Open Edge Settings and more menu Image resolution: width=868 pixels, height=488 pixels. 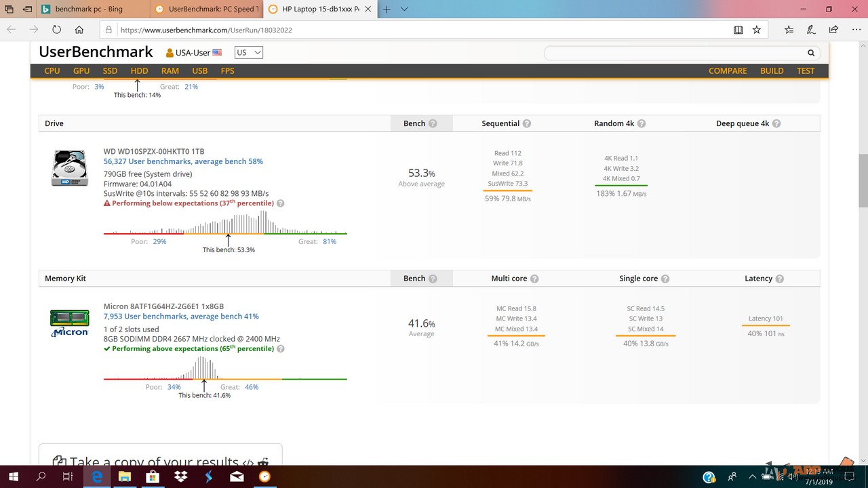pos(856,30)
